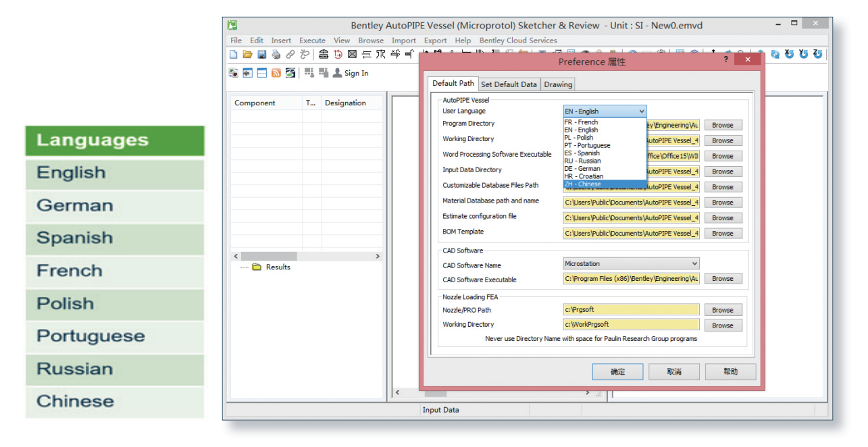Click the Bentley logo toolbar icon
The height and width of the screenshot is (447, 868).
tap(290, 73)
